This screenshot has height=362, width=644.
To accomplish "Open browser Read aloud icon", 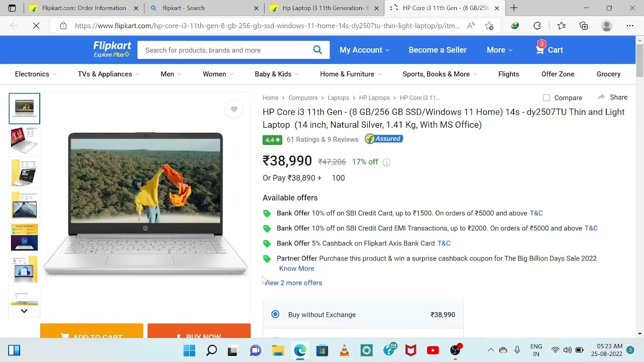I will coord(471,26).
